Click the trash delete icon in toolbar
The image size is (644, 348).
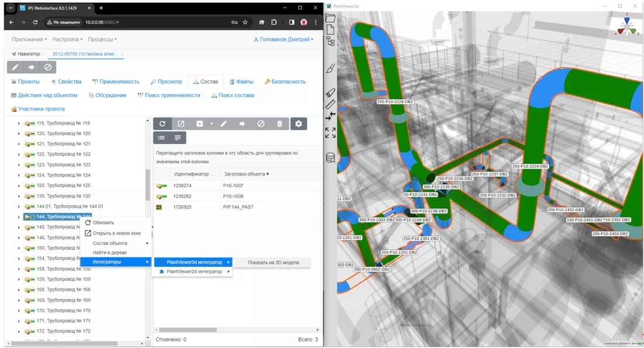tap(280, 124)
